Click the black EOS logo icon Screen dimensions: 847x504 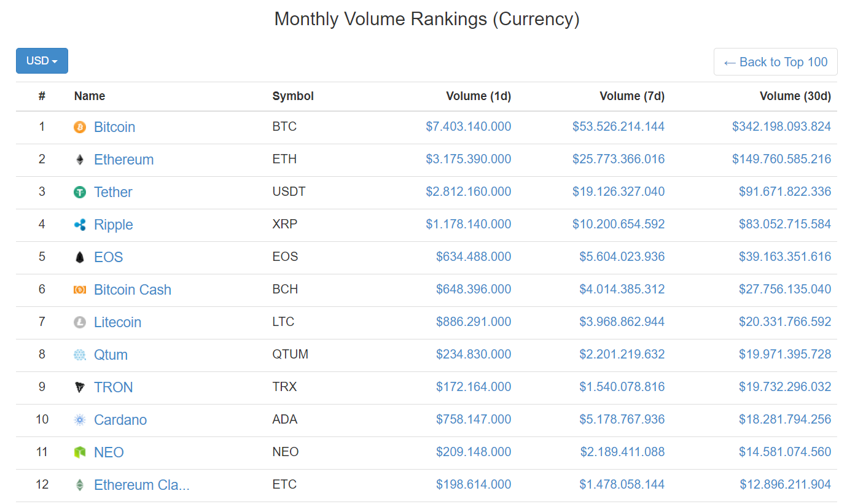80,257
